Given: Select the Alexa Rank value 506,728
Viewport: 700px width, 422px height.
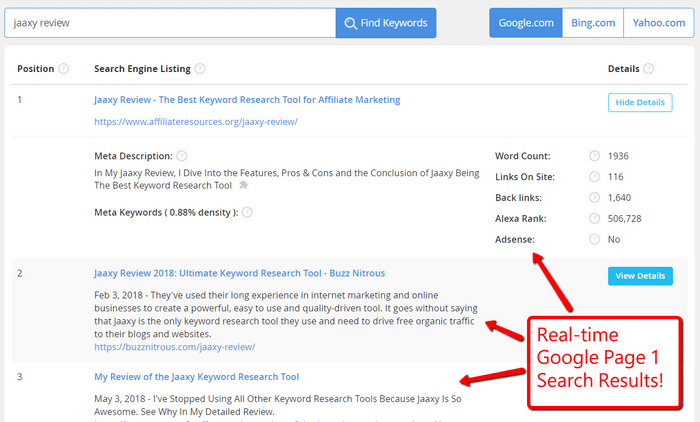Looking at the screenshot, I should (624, 218).
